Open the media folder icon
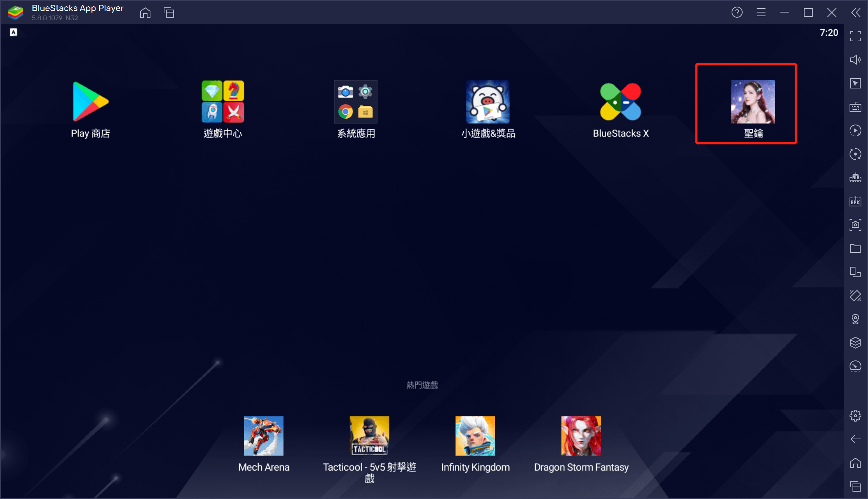 tap(855, 248)
